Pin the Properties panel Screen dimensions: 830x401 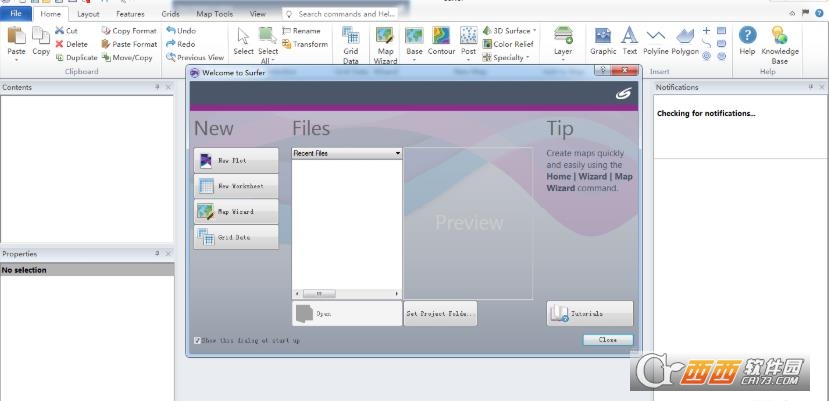click(157, 254)
